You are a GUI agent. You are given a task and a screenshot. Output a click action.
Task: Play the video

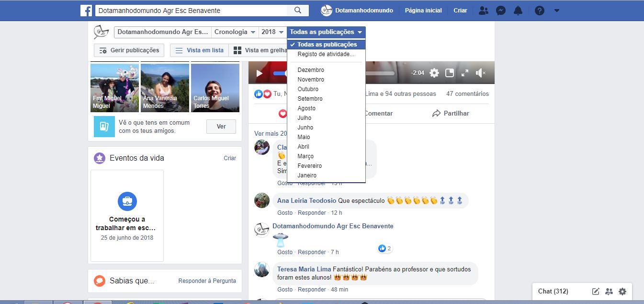point(260,73)
